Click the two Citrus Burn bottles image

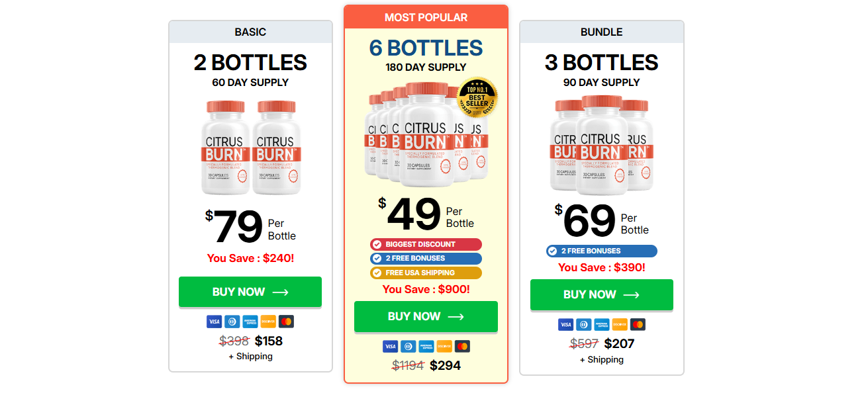(250, 147)
